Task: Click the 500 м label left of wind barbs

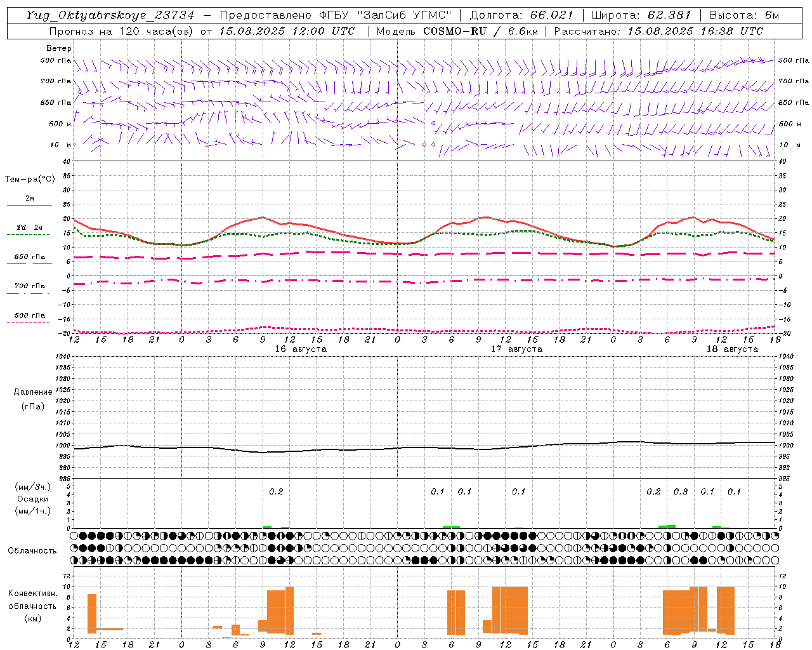Action: [x=61, y=124]
